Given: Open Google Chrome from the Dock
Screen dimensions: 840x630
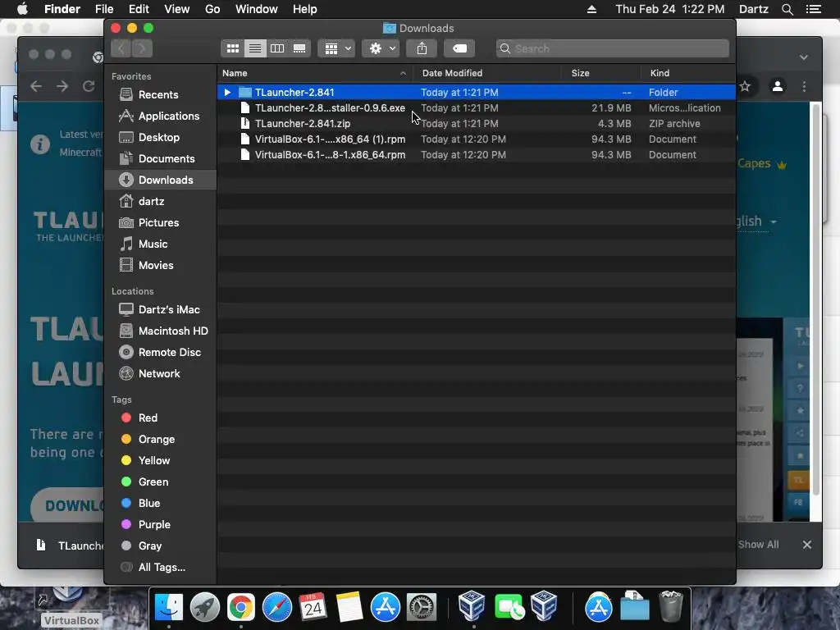Looking at the screenshot, I should pyautogui.click(x=240, y=607).
